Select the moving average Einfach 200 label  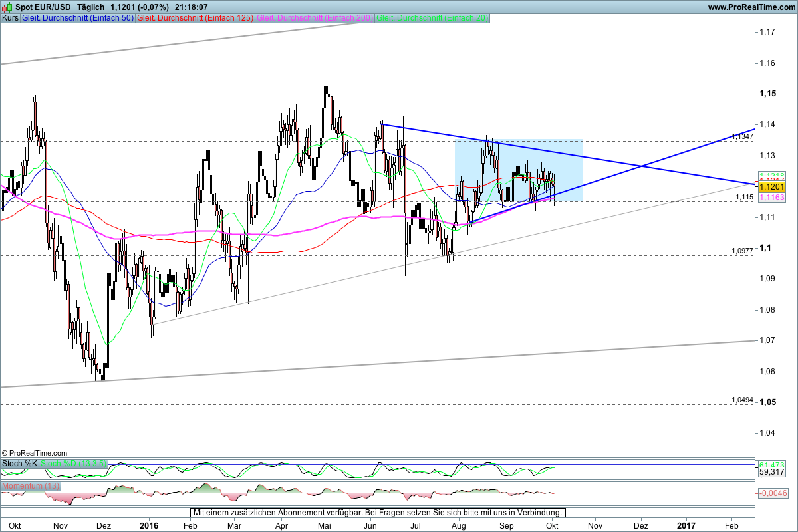pyautogui.click(x=315, y=18)
